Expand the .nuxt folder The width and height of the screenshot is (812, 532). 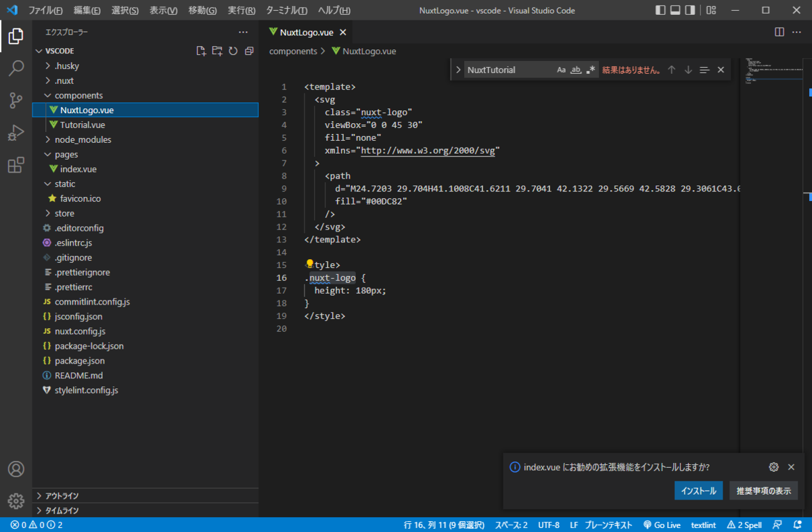(x=145, y=81)
